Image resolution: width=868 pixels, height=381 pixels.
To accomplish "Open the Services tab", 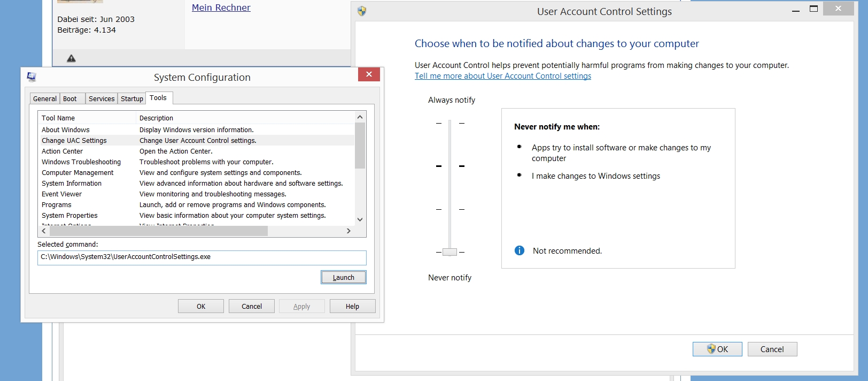I will 102,98.
